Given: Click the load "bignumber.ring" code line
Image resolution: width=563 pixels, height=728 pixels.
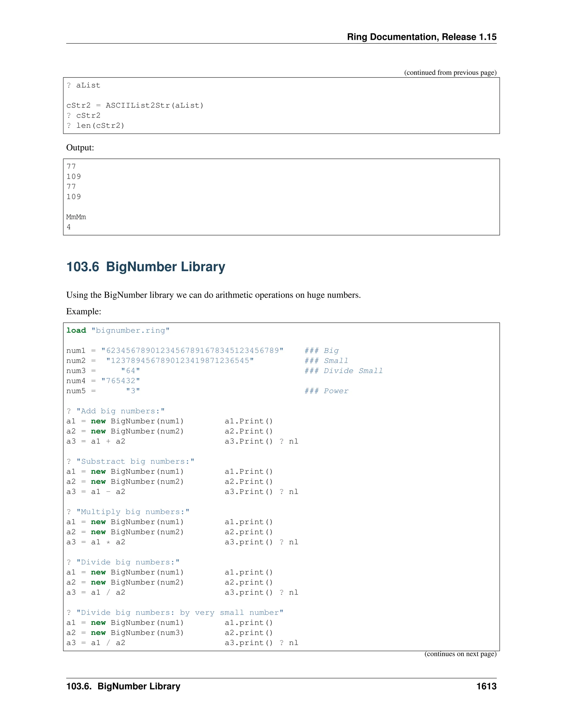Looking at the screenshot, I should click(x=118, y=330).
